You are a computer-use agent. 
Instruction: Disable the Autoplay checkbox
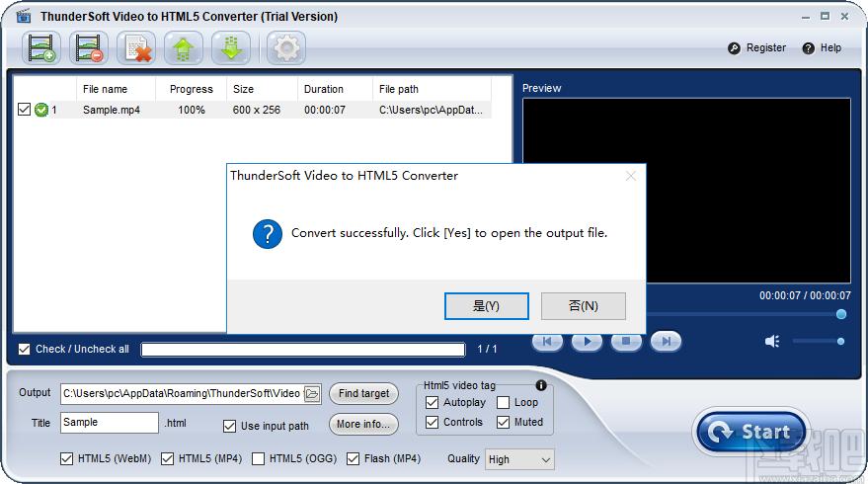432,403
